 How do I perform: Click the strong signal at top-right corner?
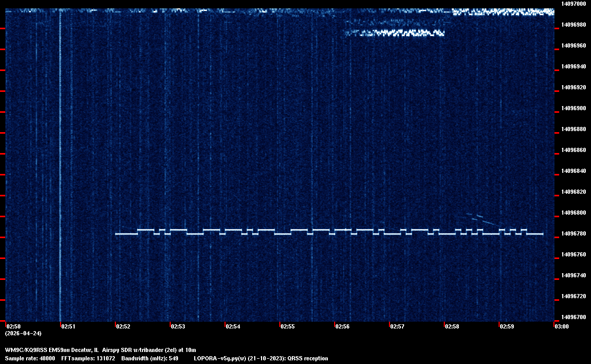[502, 11]
